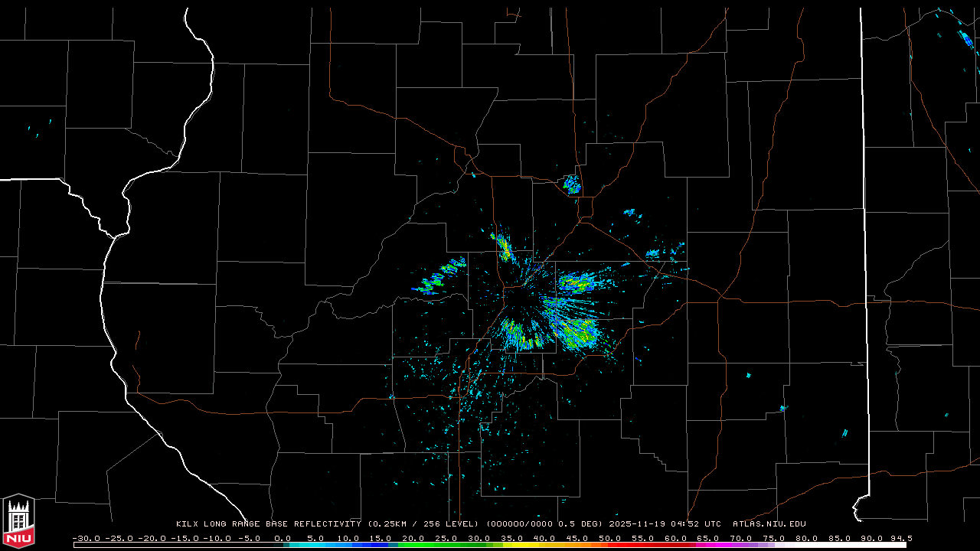Click the LONG RANGE BASE REFLECTIVITY title
Screen dimensions: 980x551
pyautogui.click(x=283, y=524)
